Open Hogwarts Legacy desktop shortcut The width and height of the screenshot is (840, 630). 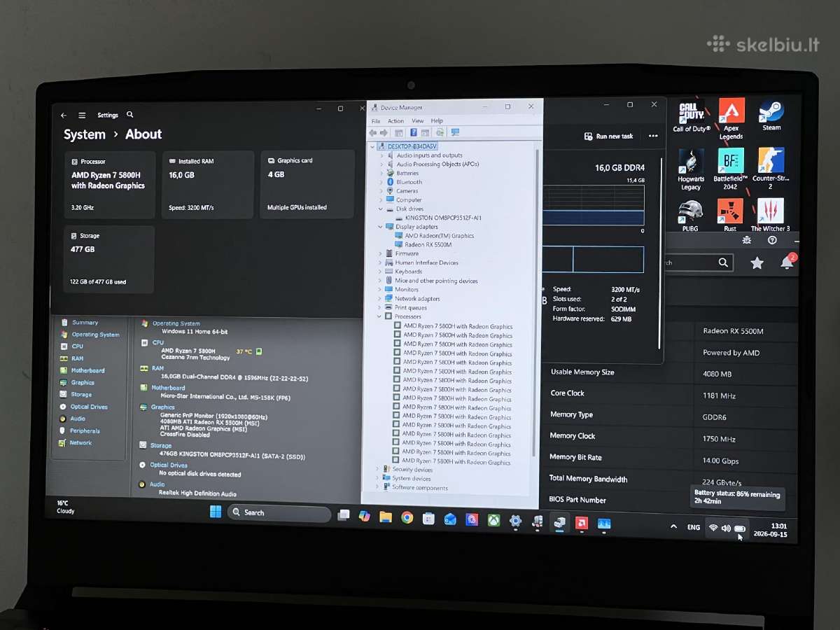point(691,169)
